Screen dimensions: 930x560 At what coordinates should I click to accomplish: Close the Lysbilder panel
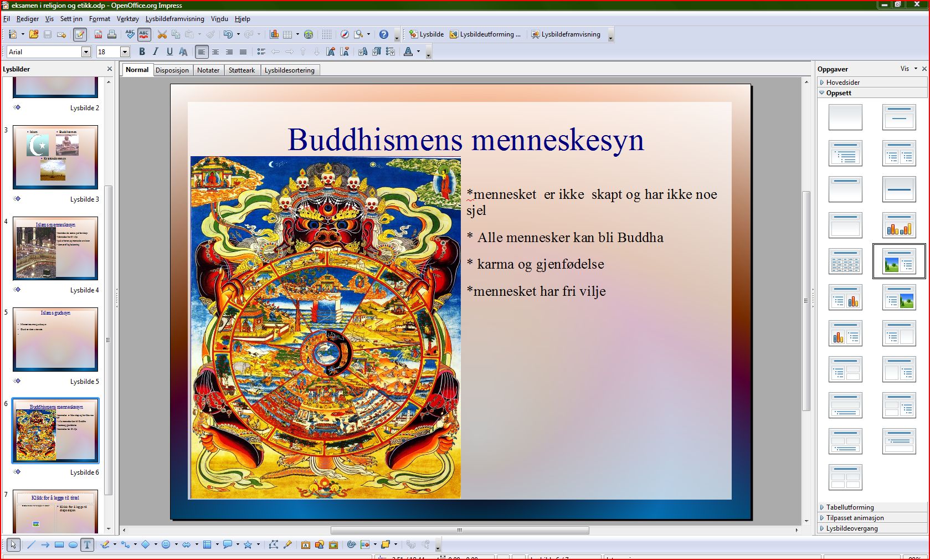click(110, 69)
